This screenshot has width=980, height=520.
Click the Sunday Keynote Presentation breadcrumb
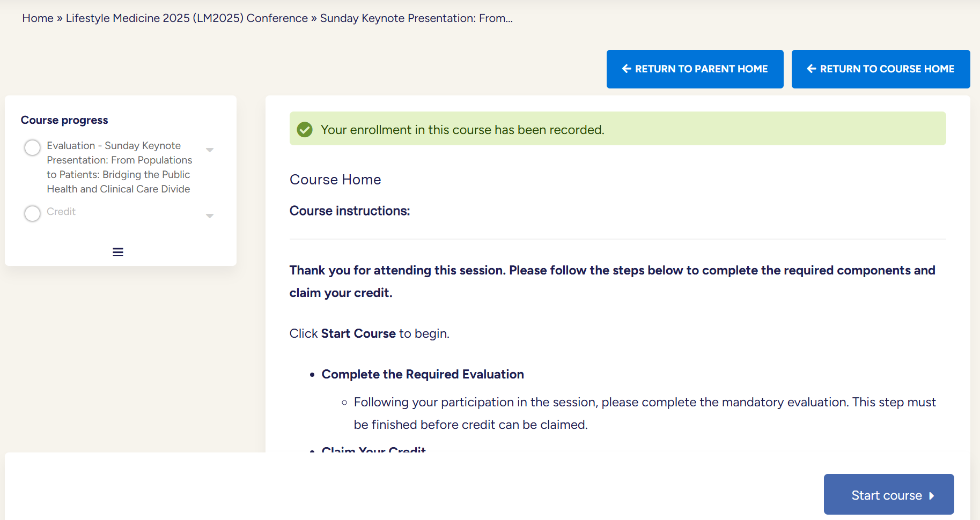tap(416, 18)
